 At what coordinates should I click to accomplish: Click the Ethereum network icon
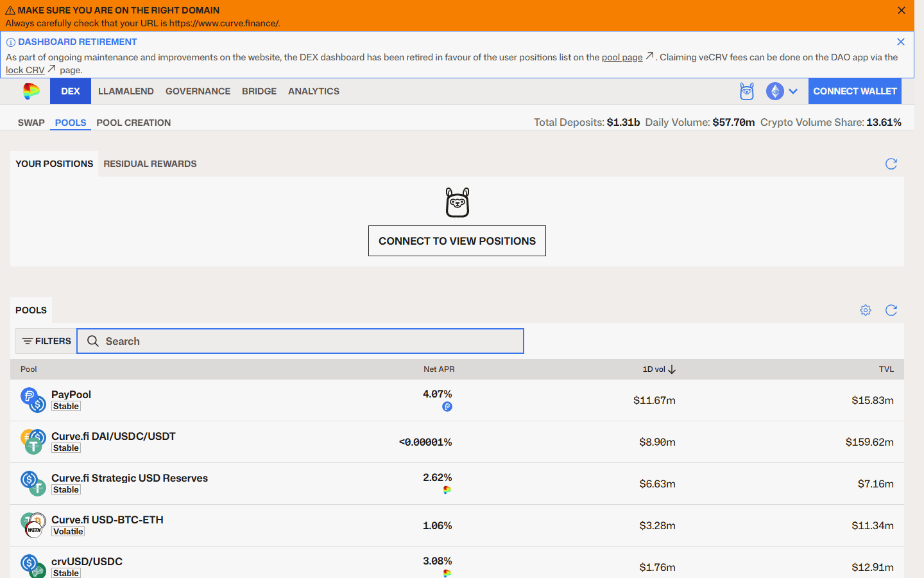(775, 91)
